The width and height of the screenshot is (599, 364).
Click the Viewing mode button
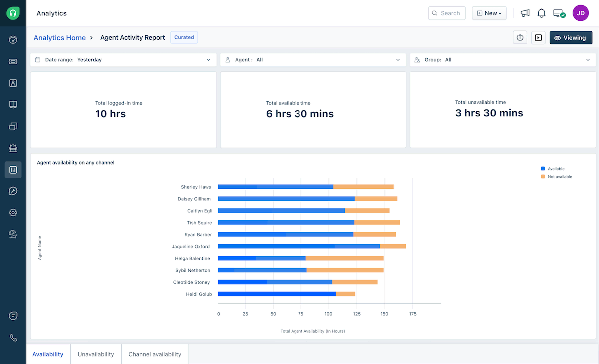click(571, 37)
